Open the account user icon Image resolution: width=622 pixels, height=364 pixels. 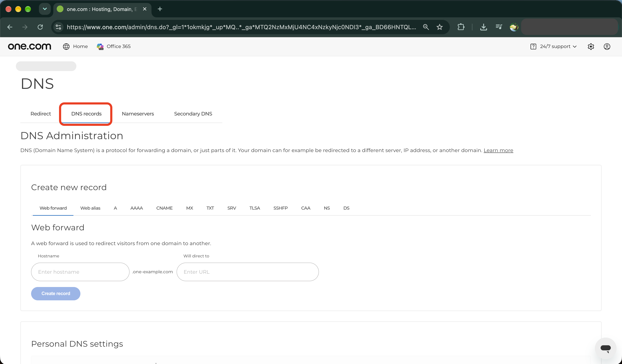(x=607, y=46)
